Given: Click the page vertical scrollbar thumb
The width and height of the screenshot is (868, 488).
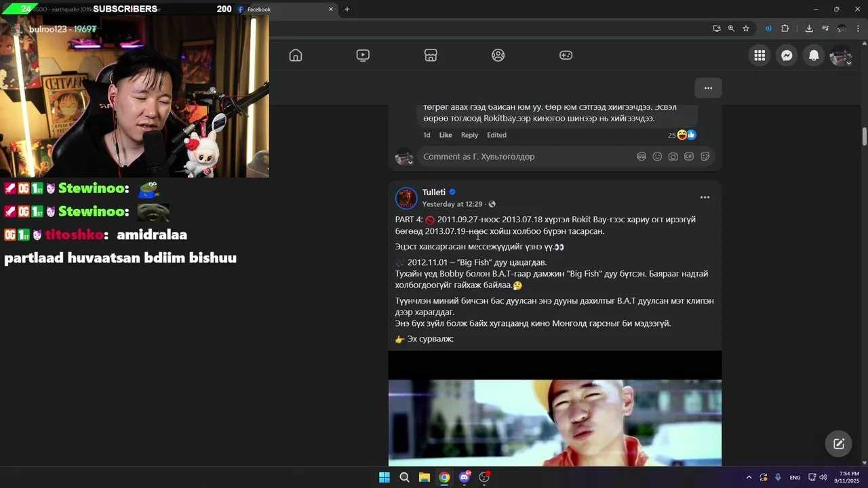Looking at the screenshot, I should pos(865,136).
